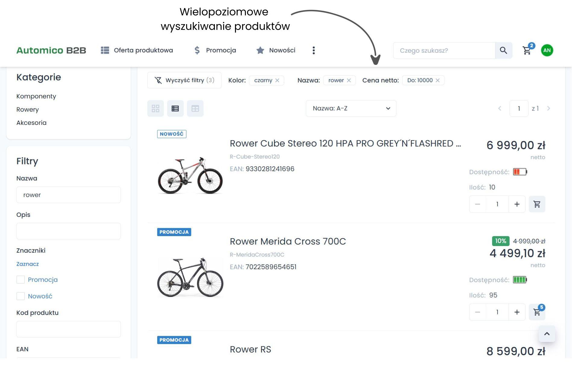Open the AN user avatar menu

pos(547,50)
